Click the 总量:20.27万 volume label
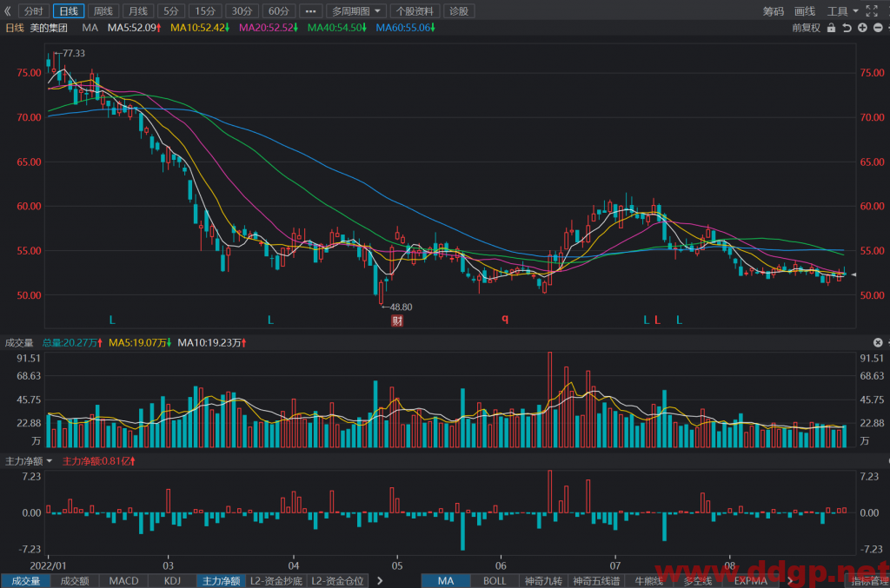Screen dimensions: 890x588 pos(72,342)
